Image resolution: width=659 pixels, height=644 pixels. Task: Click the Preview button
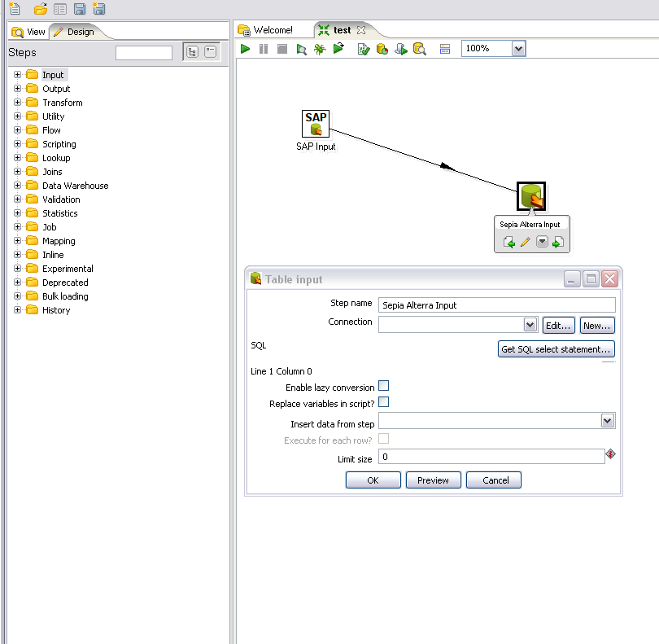pyautogui.click(x=433, y=480)
